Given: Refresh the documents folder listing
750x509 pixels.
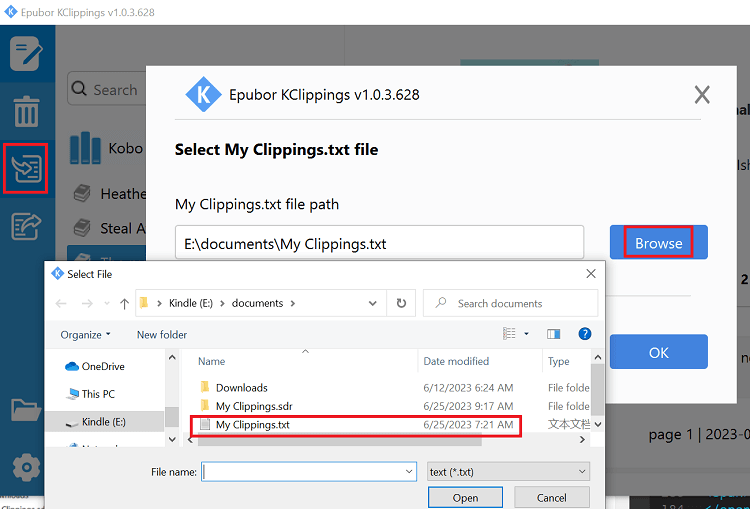Looking at the screenshot, I should click(x=401, y=303).
